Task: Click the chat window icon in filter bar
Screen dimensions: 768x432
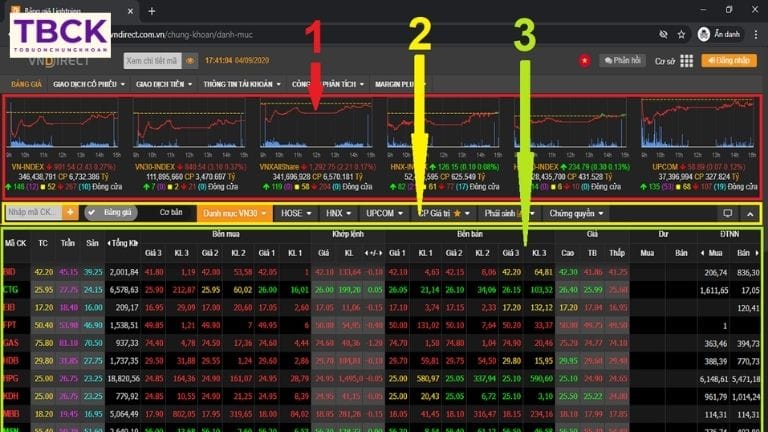Action: (727, 213)
